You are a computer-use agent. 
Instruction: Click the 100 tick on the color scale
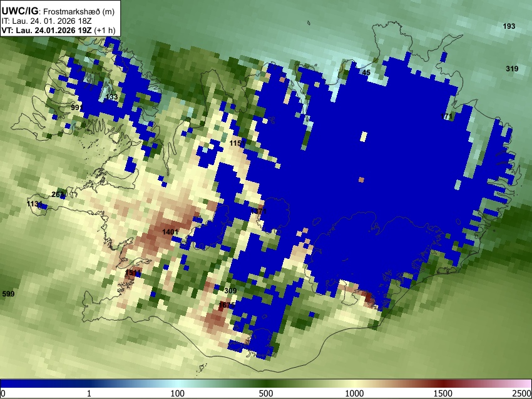coord(178,393)
